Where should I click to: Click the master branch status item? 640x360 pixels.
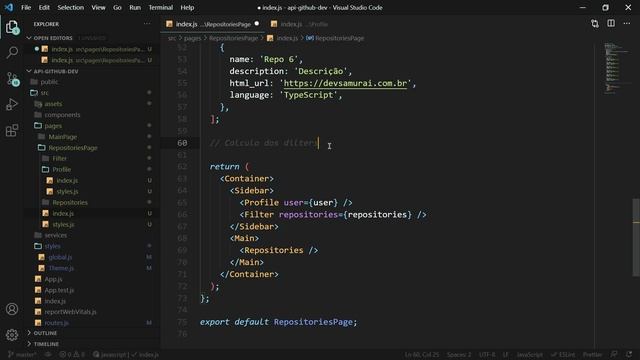pyautogui.click(x=22, y=354)
